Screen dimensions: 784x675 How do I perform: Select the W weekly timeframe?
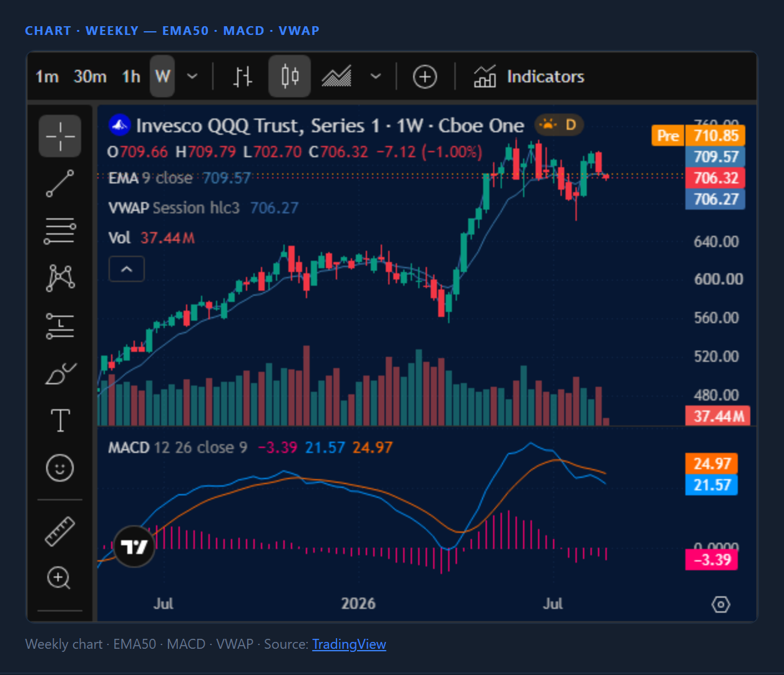162,77
